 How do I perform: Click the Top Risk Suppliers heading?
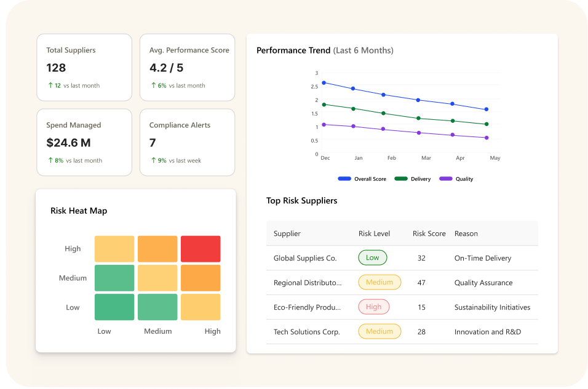click(x=301, y=200)
